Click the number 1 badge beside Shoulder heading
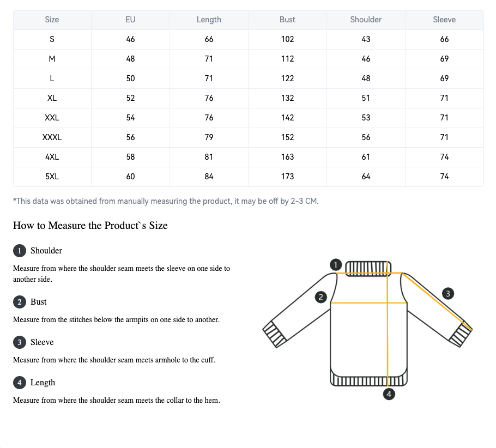Viewport: 496px width, 448px height. [x=20, y=251]
